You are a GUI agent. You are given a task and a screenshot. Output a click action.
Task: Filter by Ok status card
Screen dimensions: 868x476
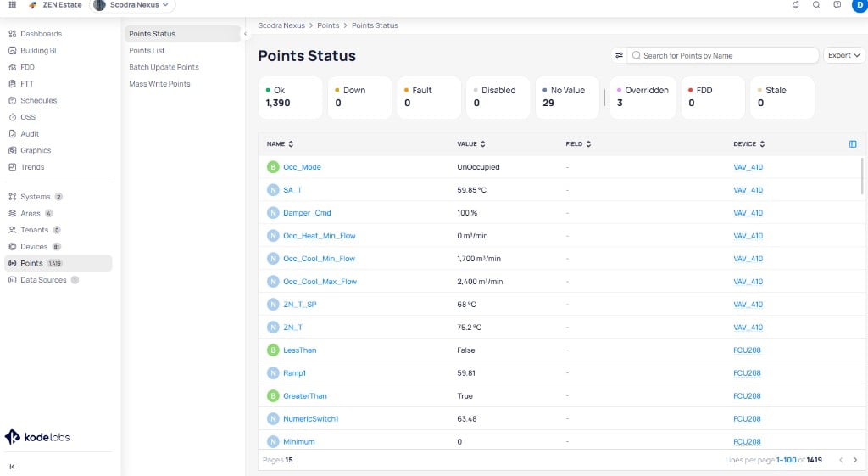[290, 97]
